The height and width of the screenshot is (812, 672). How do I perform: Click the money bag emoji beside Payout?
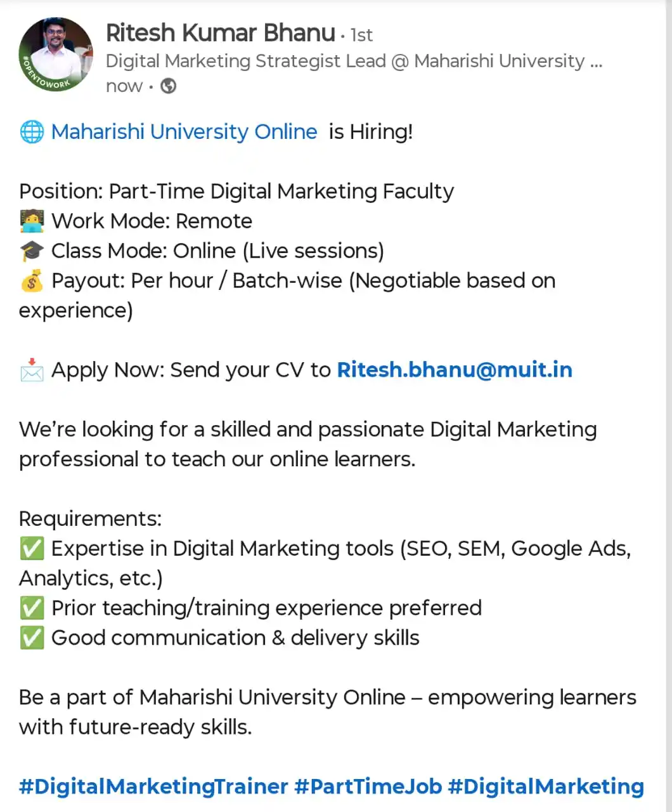[x=32, y=280]
